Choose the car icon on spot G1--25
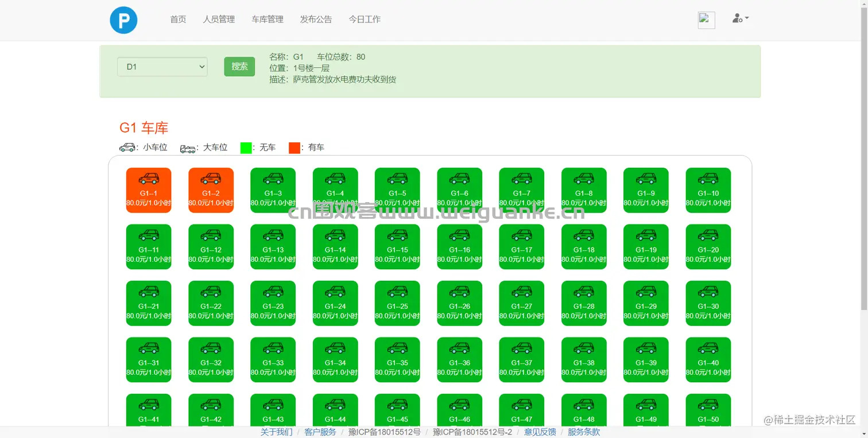Screen dimensions: 868x438 pos(397,292)
